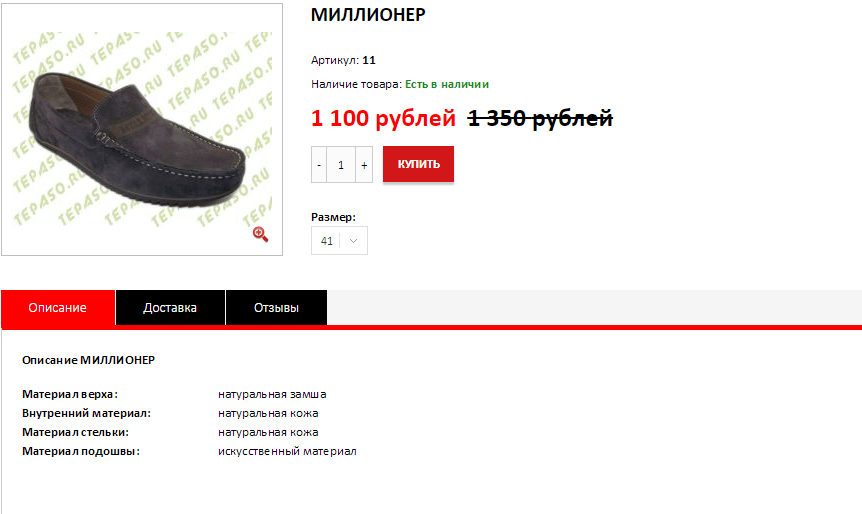Open the Отзывы tab
The image size is (862, 514).
[277, 308]
